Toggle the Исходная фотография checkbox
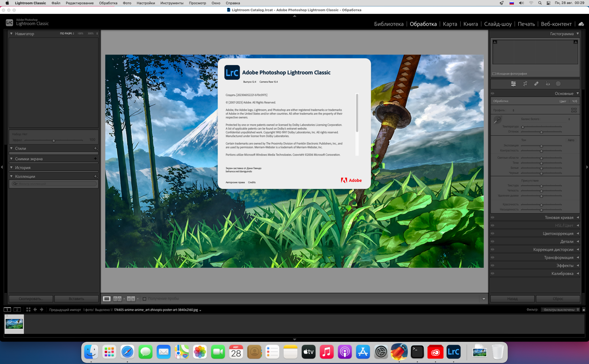Image resolution: width=589 pixels, height=364 pixels. [x=494, y=74]
